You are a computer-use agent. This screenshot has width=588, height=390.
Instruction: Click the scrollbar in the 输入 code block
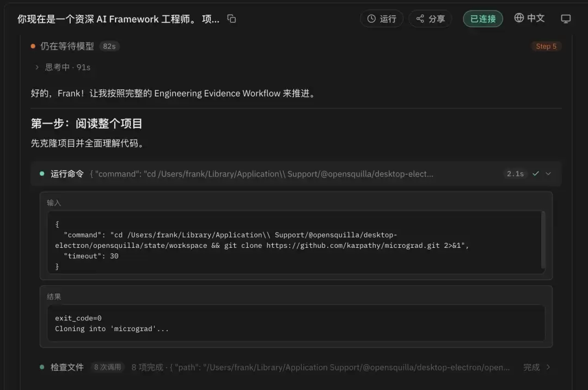pyautogui.click(x=543, y=240)
